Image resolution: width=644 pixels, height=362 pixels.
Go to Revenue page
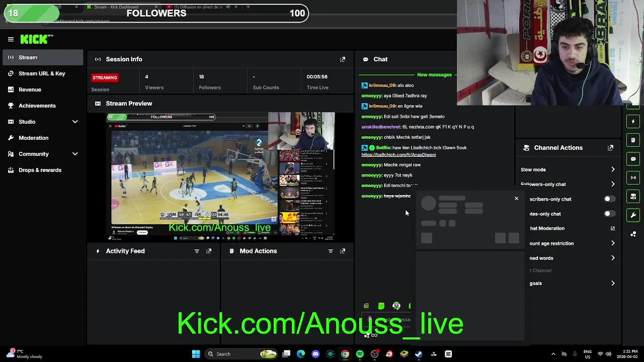click(x=43, y=89)
